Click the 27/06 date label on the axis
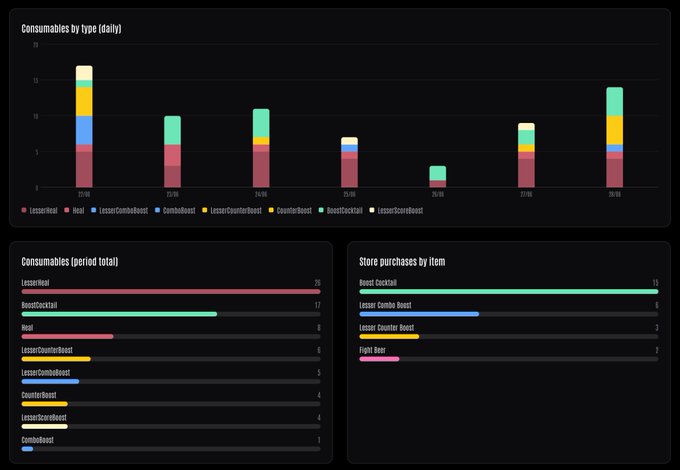 [x=526, y=194]
